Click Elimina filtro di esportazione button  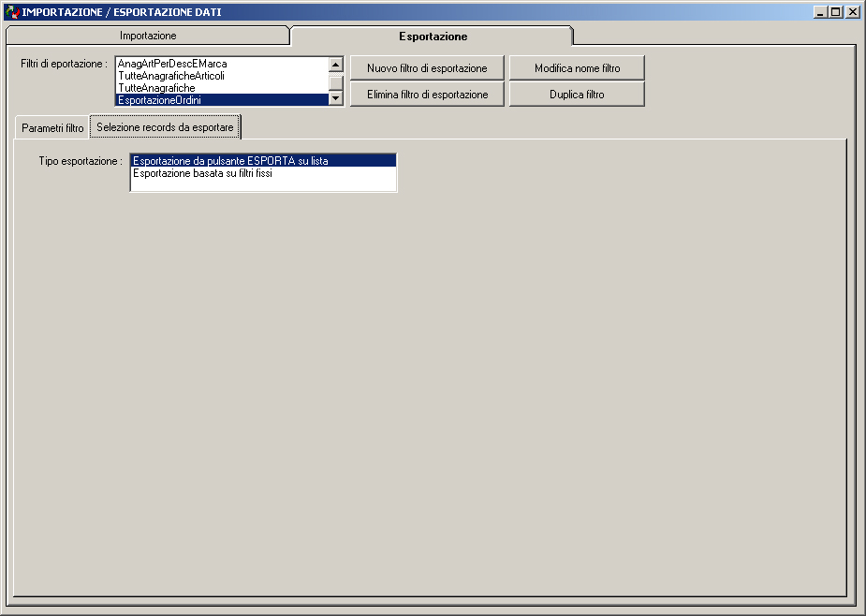pyautogui.click(x=427, y=94)
